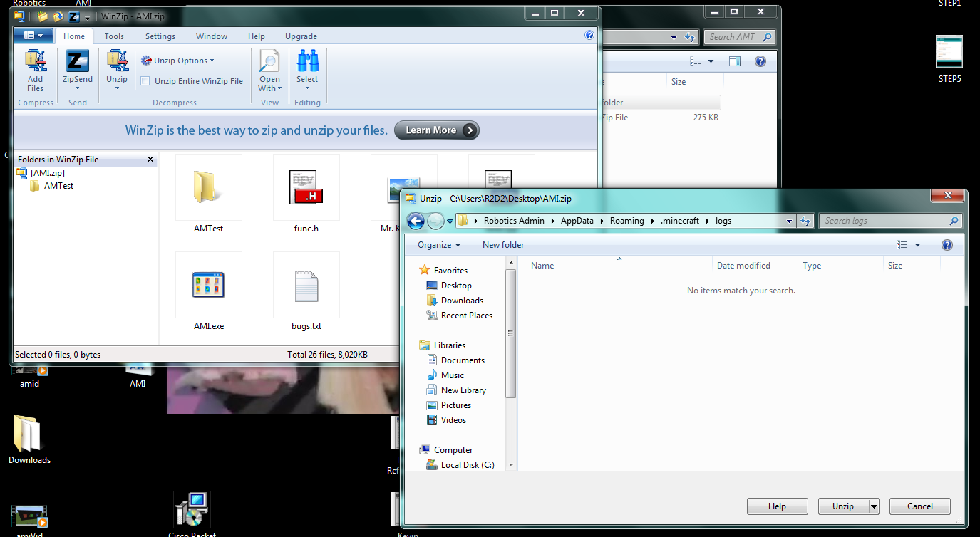Open the address bar history dropdown in Unzip dialog

[789, 221]
